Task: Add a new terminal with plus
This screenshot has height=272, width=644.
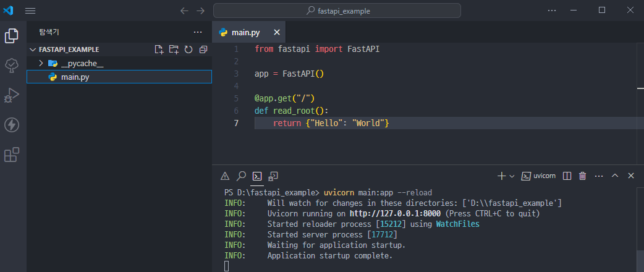Action: 501,176
